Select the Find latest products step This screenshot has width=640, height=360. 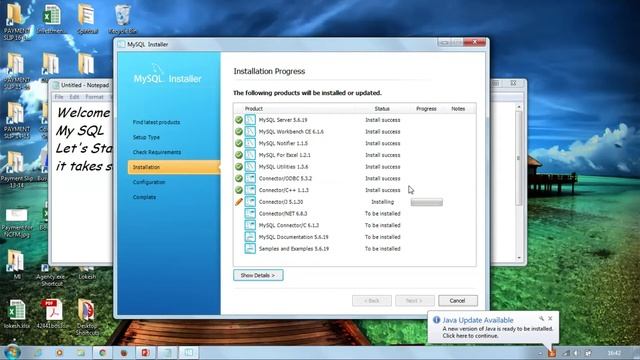click(156, 122)
